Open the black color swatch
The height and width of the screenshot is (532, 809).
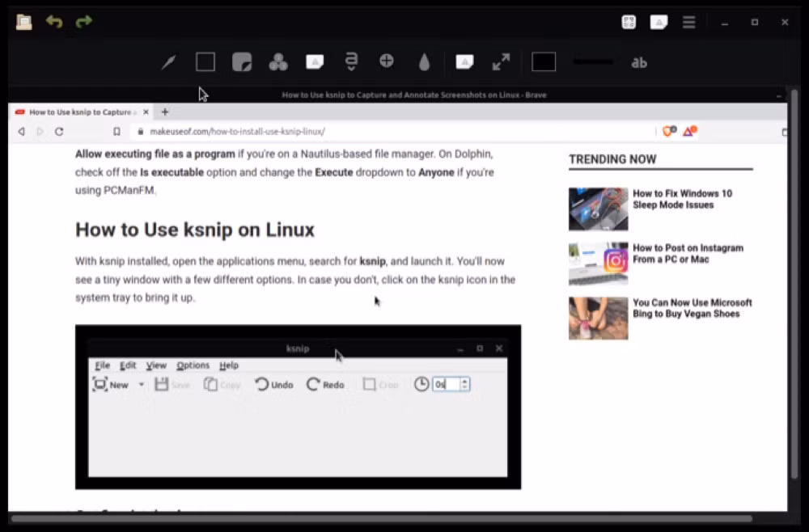tap(544, 62)
